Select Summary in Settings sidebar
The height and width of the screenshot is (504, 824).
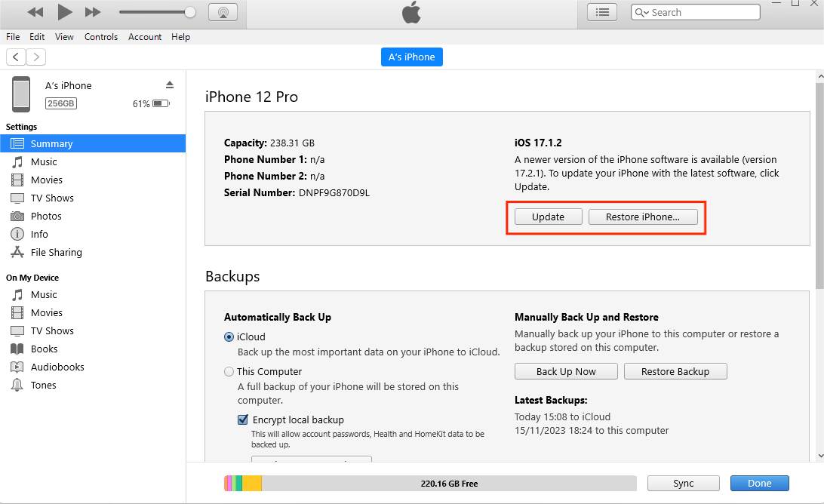[x=93, y=143]
